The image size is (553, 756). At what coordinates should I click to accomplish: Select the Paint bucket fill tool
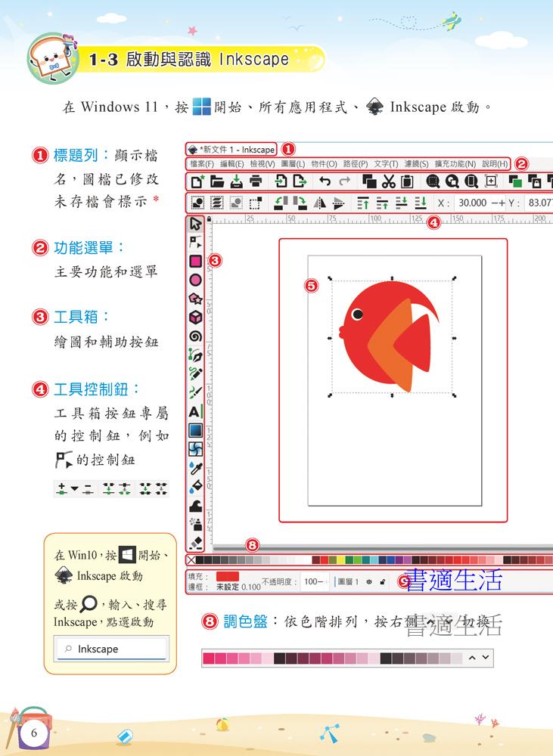pyautogui.click(x=195, y=486)
